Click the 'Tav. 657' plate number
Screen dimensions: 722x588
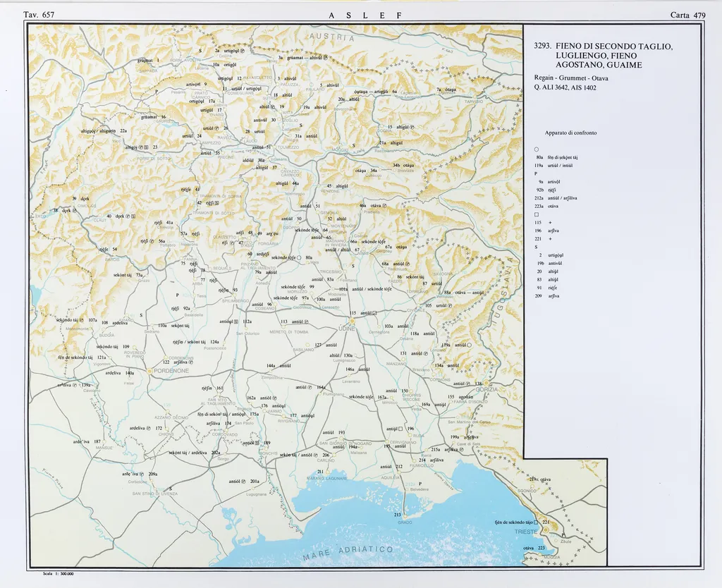click(39, 15)
